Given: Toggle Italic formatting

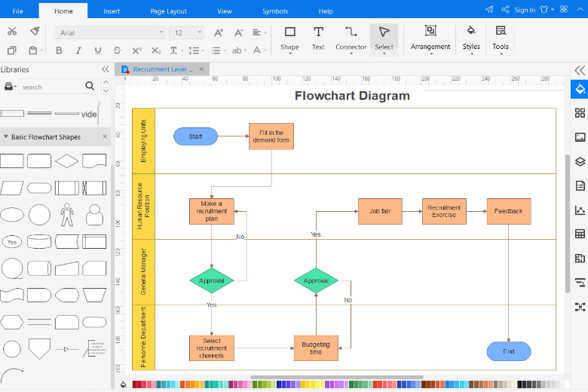Looking at the screenshot, I should click(x=78, y=51).
